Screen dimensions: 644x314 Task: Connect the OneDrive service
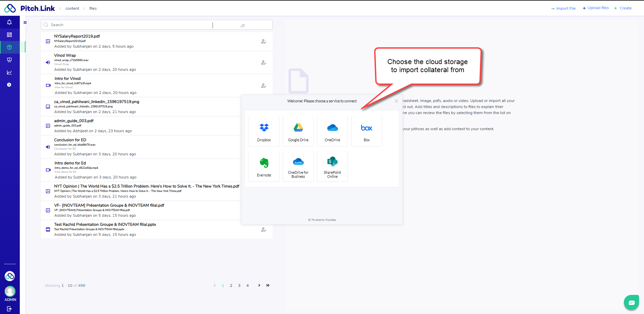coord(332,131)
